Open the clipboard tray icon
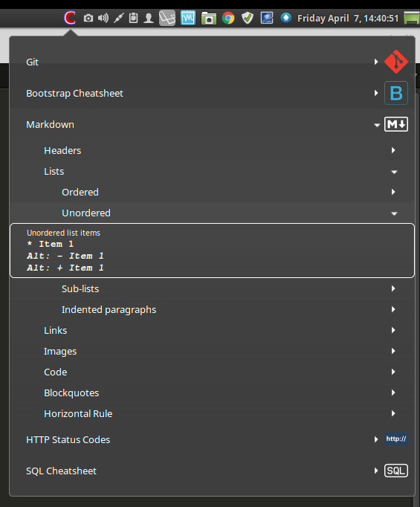This screenshot has height=507, width=420. pyautogui.click(x=133, y=18)
